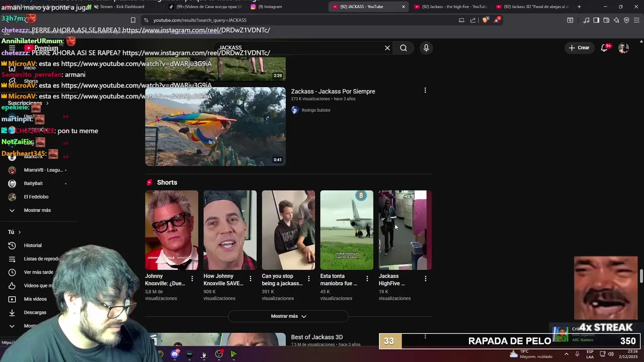The height and width of the screenshot is (362, 644).
Task: Open the Esta tonta maniobra airplane short thumbnail
Action: [x=347, y=230]
